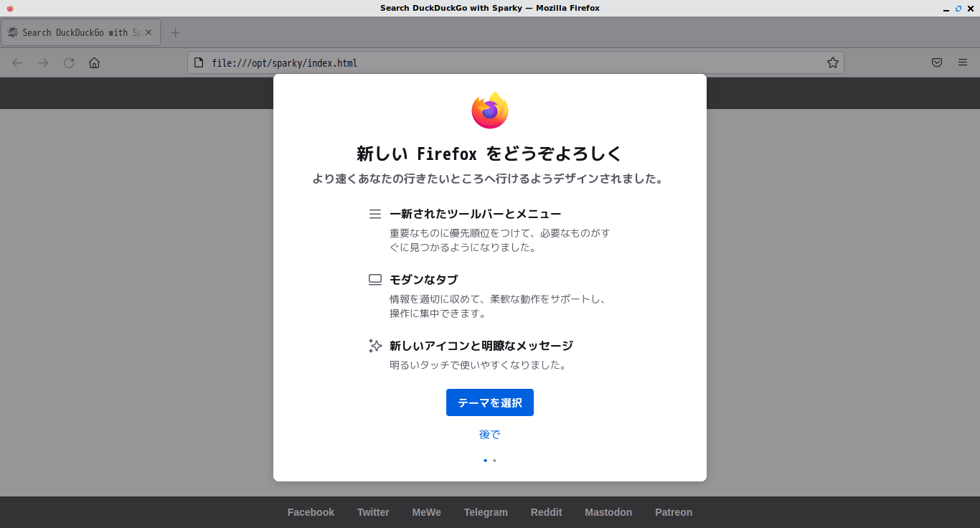The height and width of the screenshot is (528, 980).
Task: Select the second onboarding step dot
Action: (494, 461)
